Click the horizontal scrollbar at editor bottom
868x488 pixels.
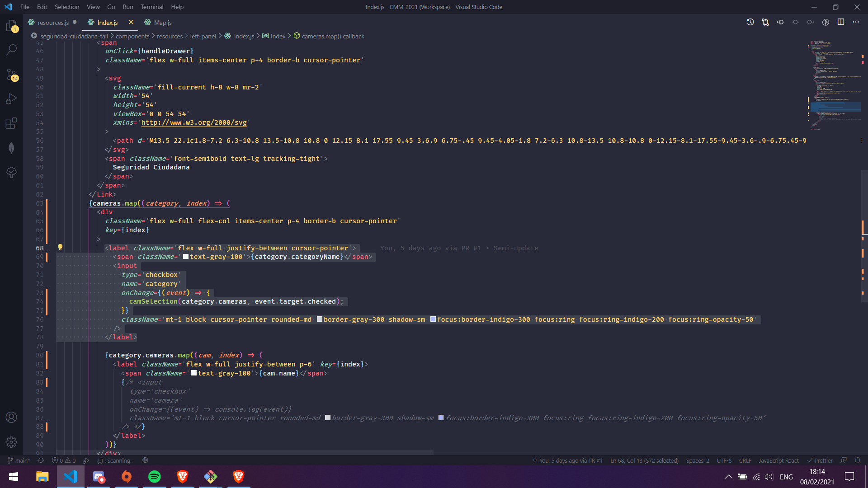[245, 452]
